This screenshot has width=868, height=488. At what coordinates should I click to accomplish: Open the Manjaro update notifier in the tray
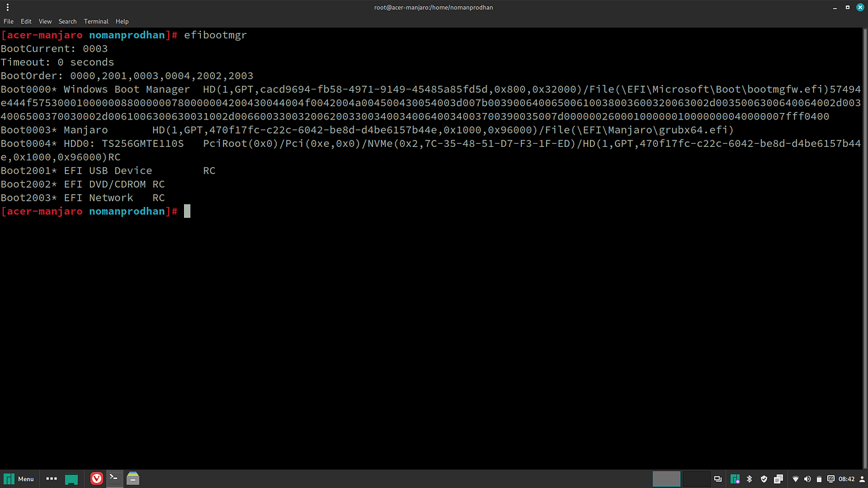735,478
